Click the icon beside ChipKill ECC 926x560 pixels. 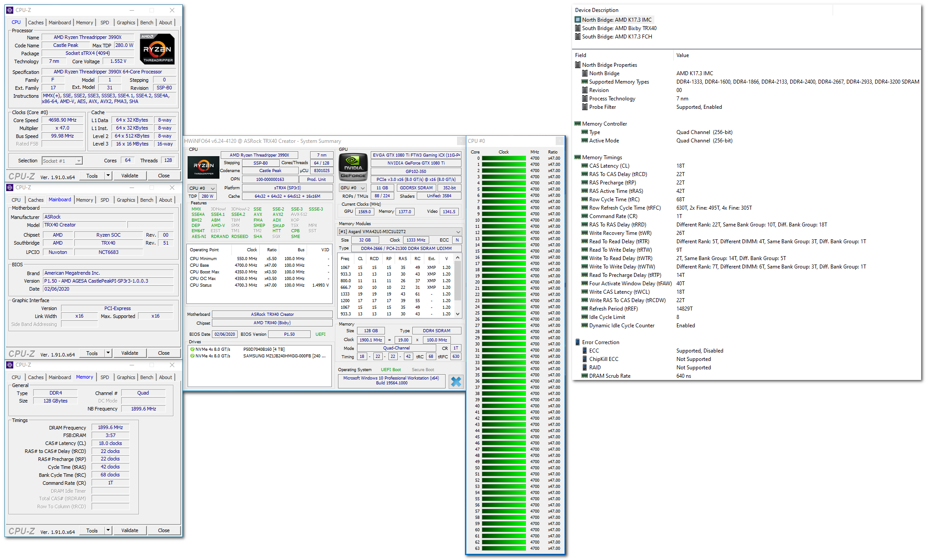[585, 359]
